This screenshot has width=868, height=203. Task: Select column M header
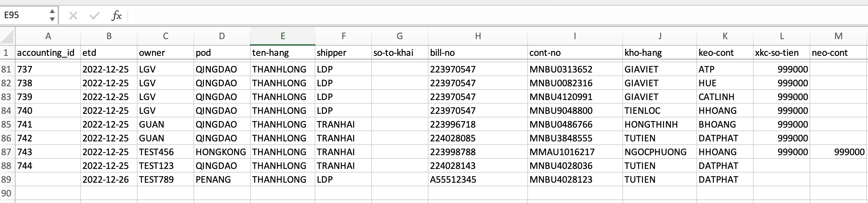838,36
